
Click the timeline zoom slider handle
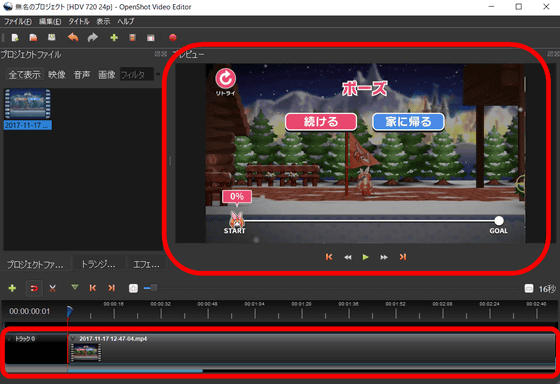click(154, 288)
